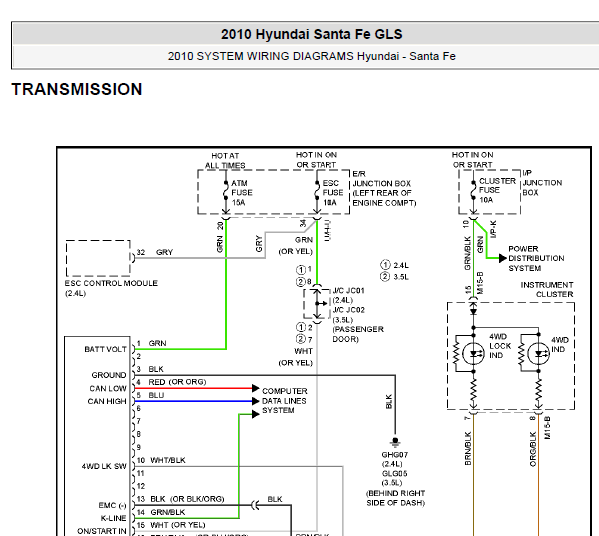Click 'HOT IN ON OR START' above cluster fuse
599x536 pixels.
click(473, 160)
